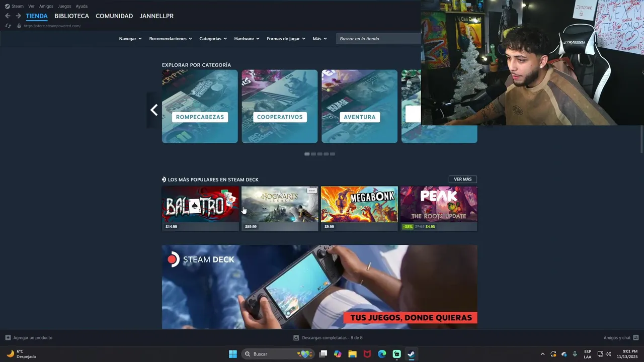Open the PEAK Roots Update tile
This screenshot has width=644, height=362.
point(439,209)
